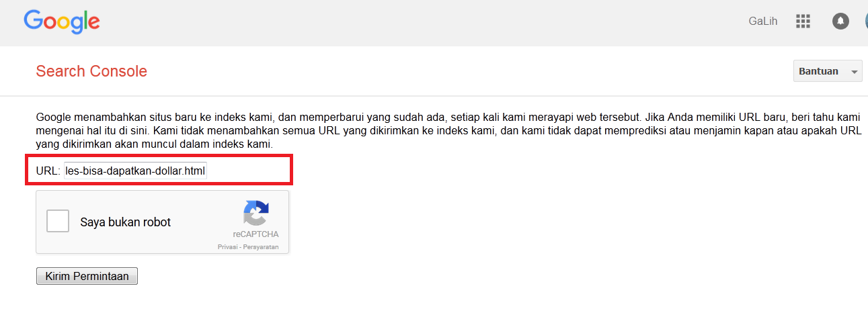Screen dimensions: 868x323
Task: Click the 'reCAPTCHA' text under the logo
Action: pyautogui.click(x=255, y=234)
